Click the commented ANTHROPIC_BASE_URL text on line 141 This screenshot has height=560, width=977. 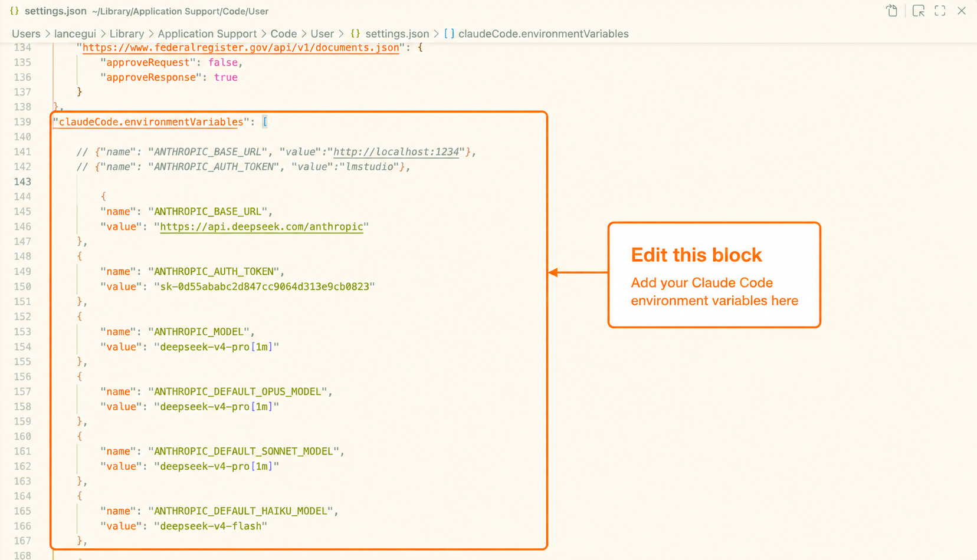[208, 151]
